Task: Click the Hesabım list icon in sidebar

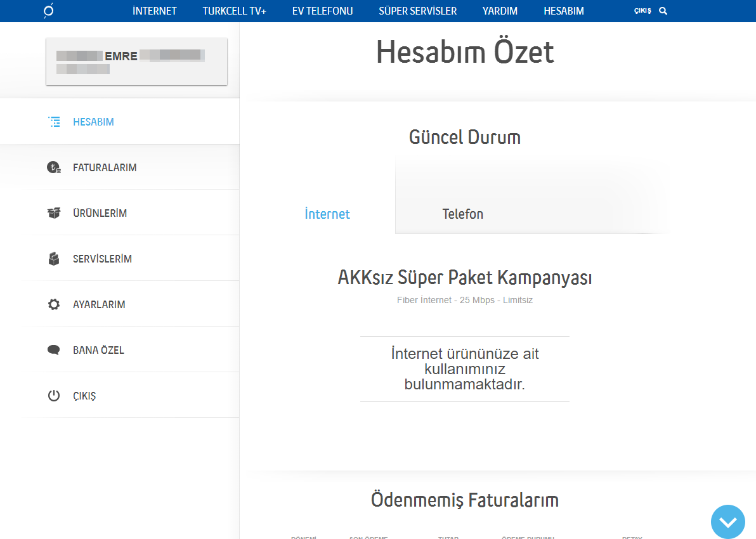Action: pyautogui.click(x=54, y=122)
